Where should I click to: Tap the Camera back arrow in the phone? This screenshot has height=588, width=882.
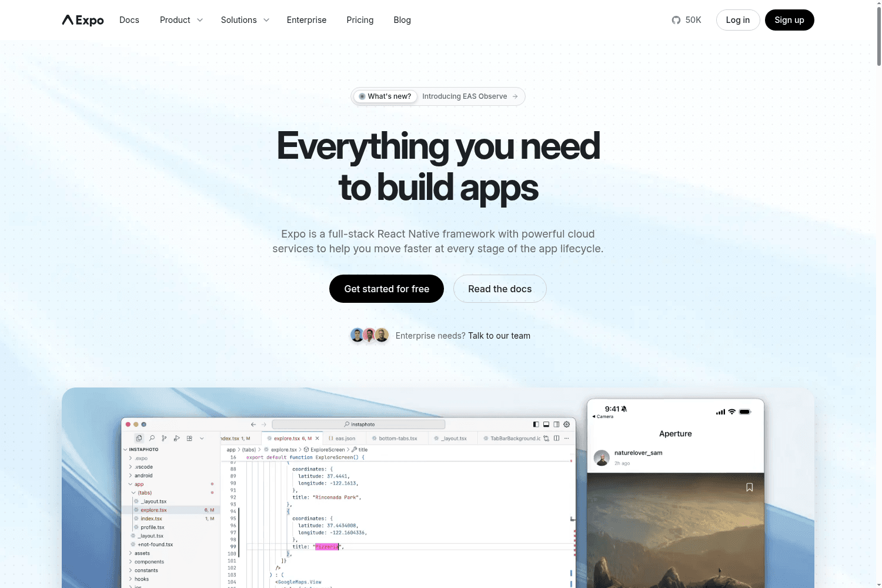click(594, 416)
